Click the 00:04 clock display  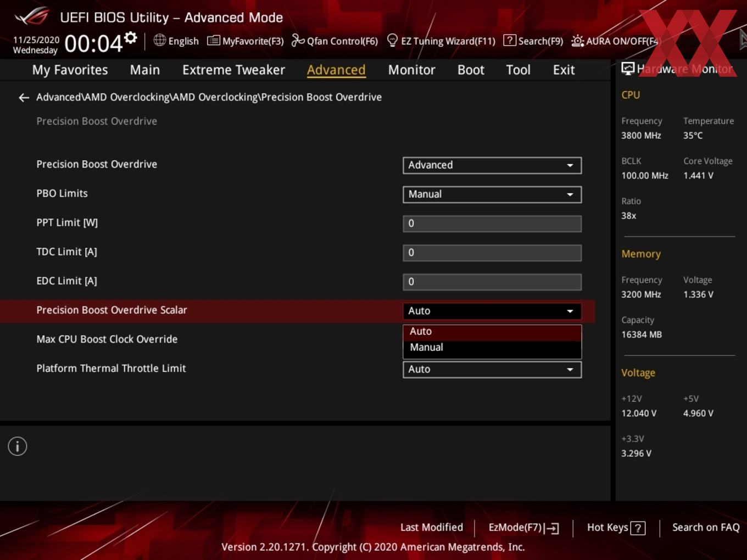93,43
